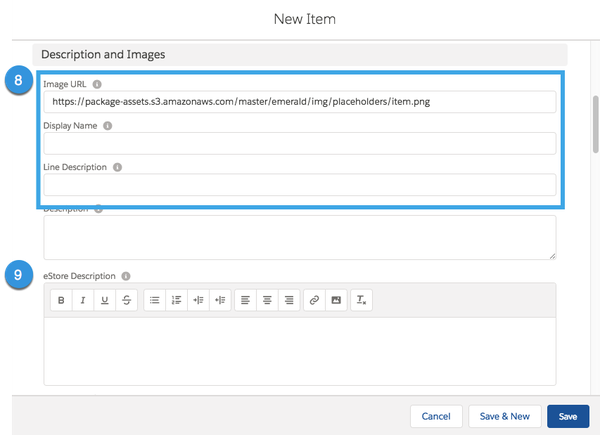This screenshot has width=600, height=435.
Task: Save the new item
Action: tap(568, 416)
